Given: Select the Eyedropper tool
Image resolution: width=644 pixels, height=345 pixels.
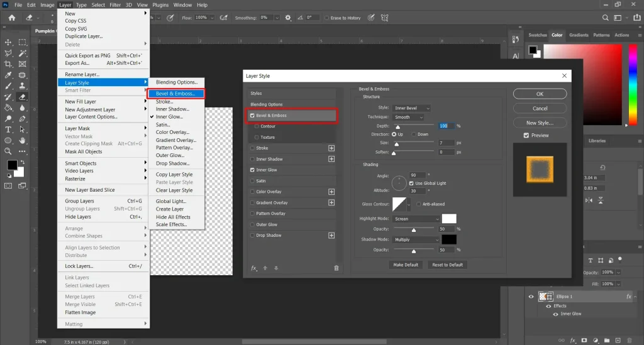Looking at the screenshot, I should tap(8, 75).
